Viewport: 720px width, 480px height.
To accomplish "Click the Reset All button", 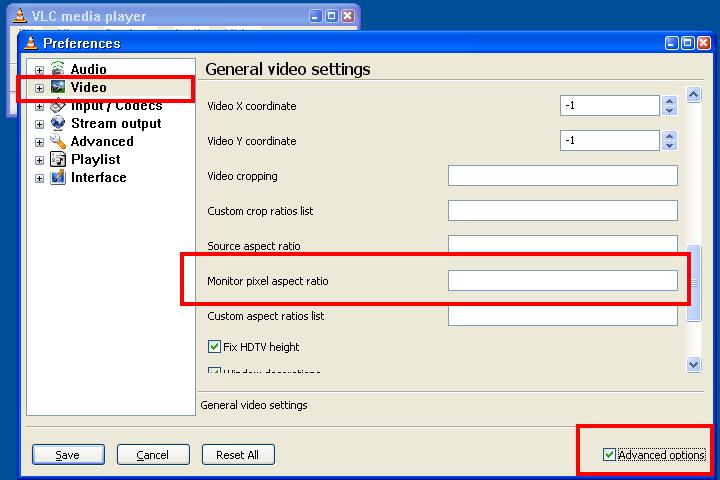I will [238, 455].
